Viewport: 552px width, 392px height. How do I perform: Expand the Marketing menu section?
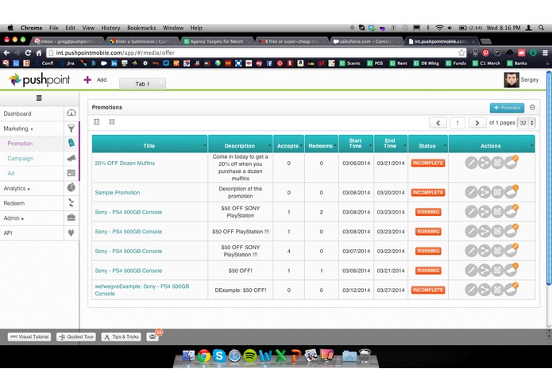(18, 129)
